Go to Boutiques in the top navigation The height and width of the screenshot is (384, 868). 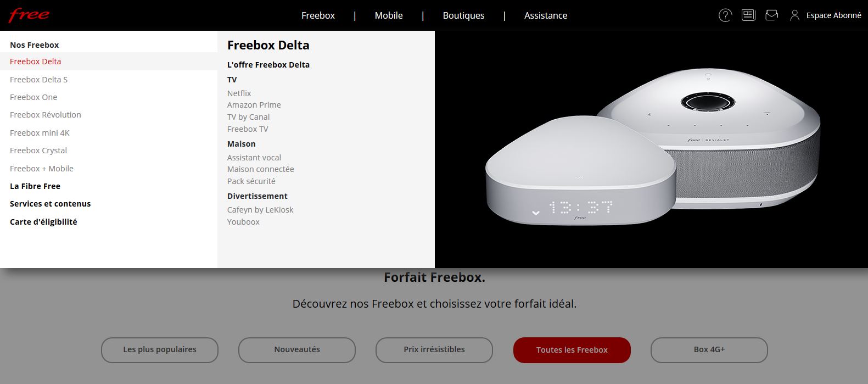pos(463,15)
